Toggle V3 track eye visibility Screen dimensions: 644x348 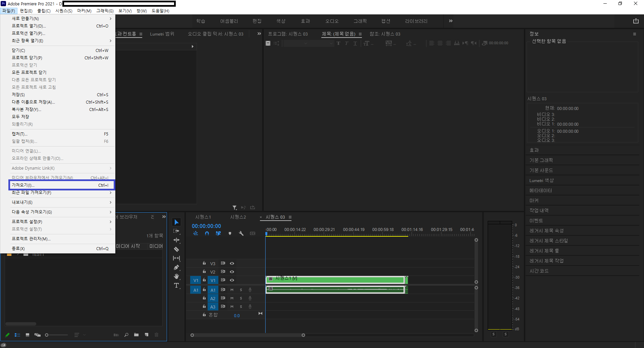coord(232,264)
